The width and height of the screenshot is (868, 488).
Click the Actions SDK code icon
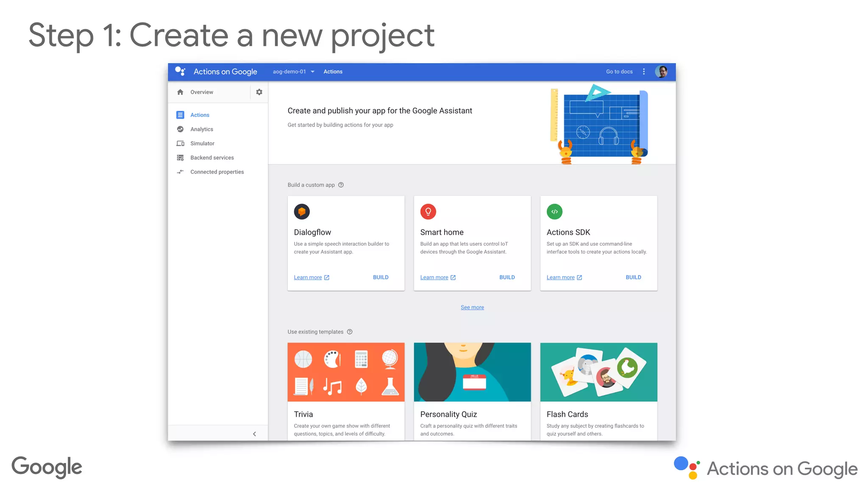pos(554,211)
